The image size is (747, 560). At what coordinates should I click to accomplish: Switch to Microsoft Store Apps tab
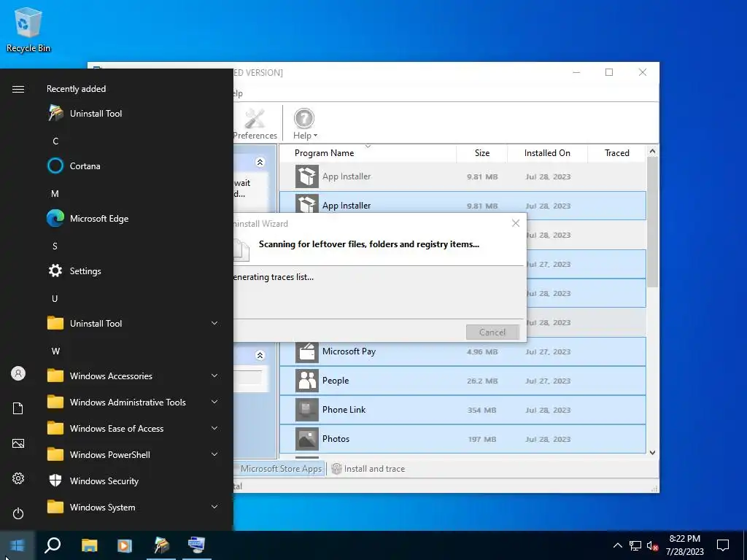(280, 469)
